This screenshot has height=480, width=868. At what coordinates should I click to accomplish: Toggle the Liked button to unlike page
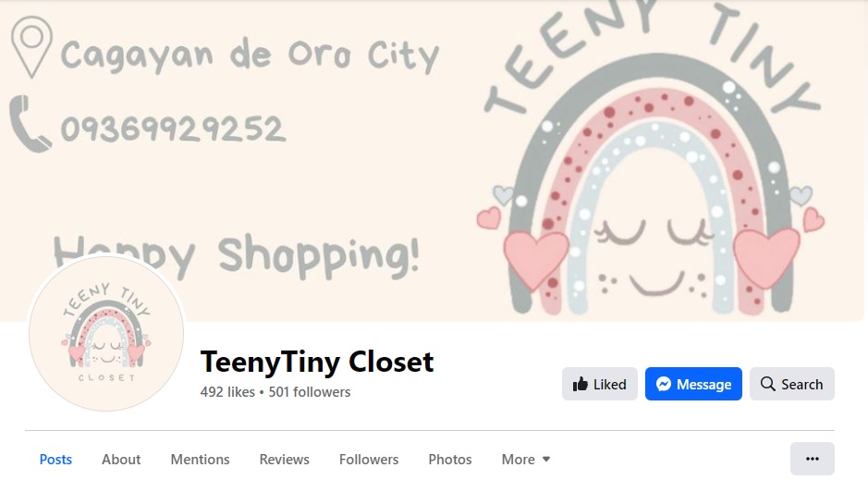click(600, 384)
